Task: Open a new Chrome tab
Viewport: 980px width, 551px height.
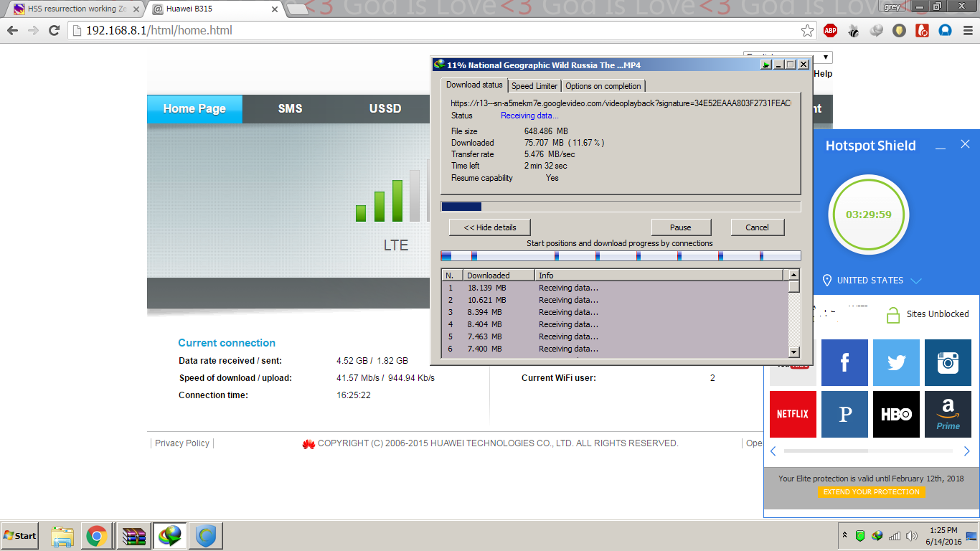Action: tap(297, 9)
